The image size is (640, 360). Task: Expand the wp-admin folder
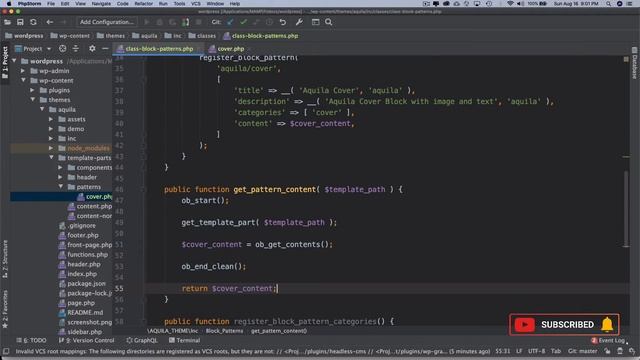[x=23, y=71]
